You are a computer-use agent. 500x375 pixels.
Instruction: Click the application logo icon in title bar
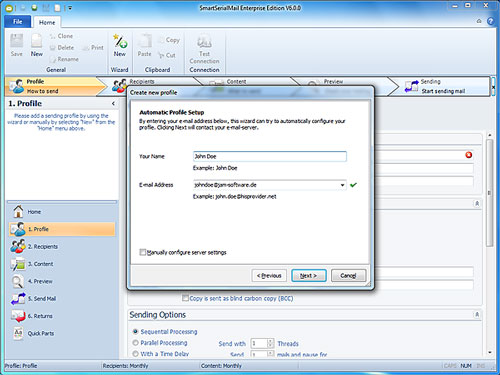(x=10, y=8)
